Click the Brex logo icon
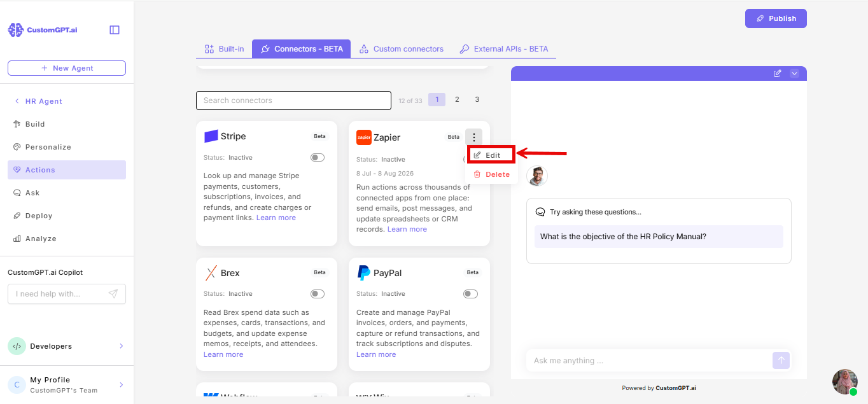The image size is (868, 404). click(211, 273)
